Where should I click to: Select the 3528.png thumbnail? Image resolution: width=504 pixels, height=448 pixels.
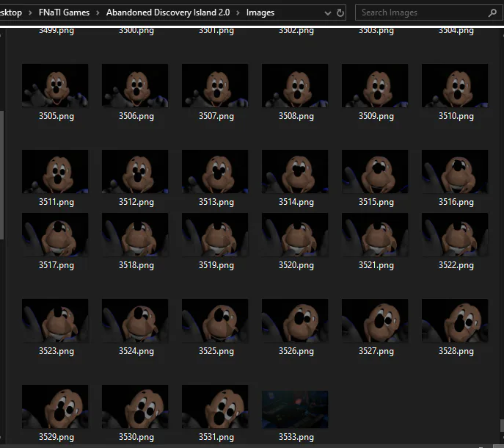pyautogui.click(x=455, y=320)
